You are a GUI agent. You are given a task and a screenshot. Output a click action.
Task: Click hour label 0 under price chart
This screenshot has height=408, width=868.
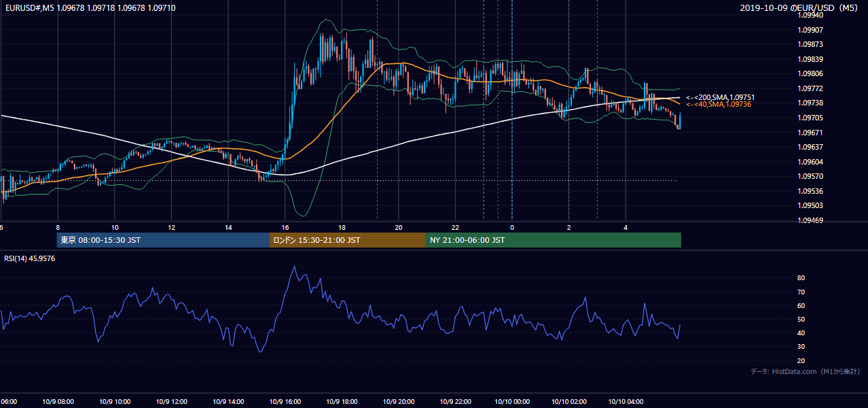point(512,228)
